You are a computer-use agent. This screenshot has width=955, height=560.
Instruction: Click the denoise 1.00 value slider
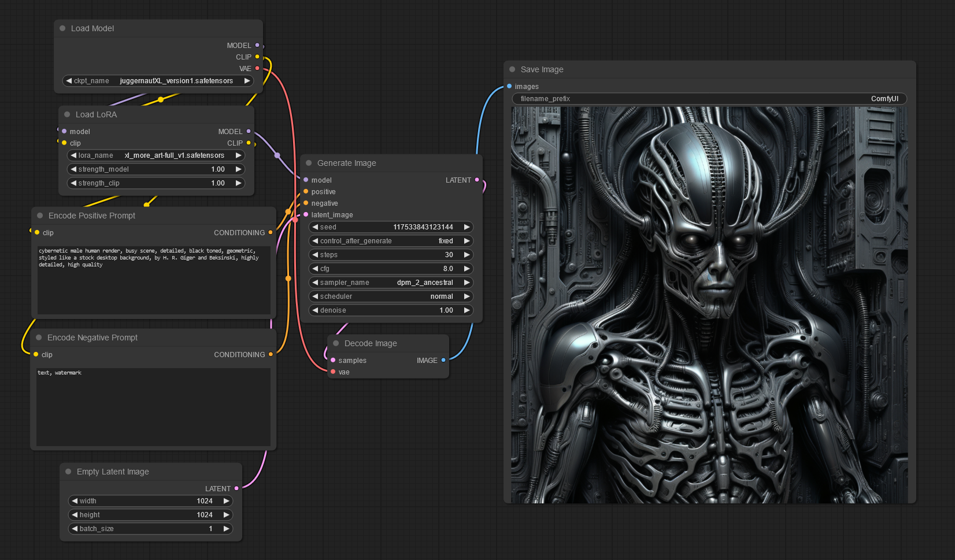tap(391, 310)
